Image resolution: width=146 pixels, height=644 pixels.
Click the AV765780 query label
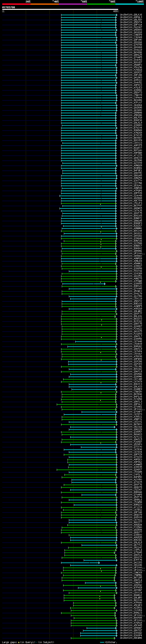[8, 8]
